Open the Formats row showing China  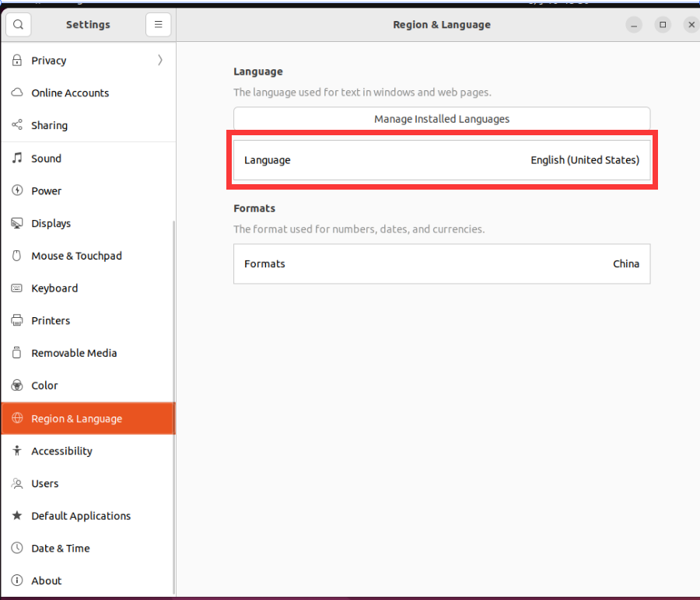[442, 264]
